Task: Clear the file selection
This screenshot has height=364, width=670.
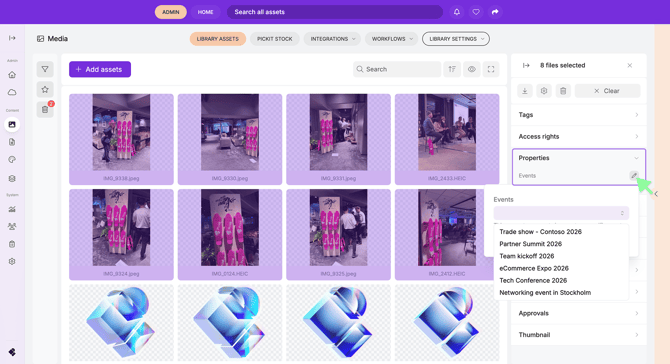Action: (607, 91)
